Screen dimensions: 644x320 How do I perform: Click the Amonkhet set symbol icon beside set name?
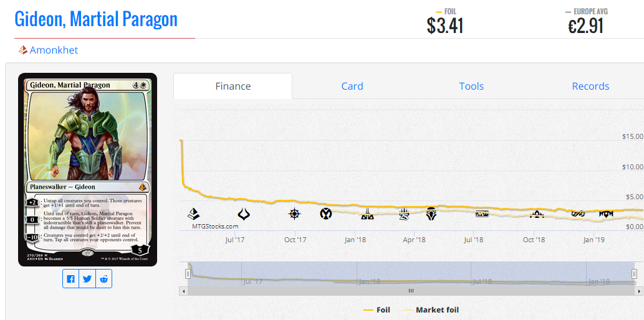[23, 50]
